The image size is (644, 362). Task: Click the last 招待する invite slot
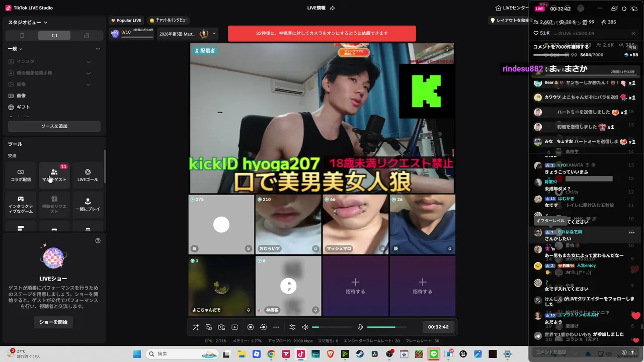tap(423, 286)
